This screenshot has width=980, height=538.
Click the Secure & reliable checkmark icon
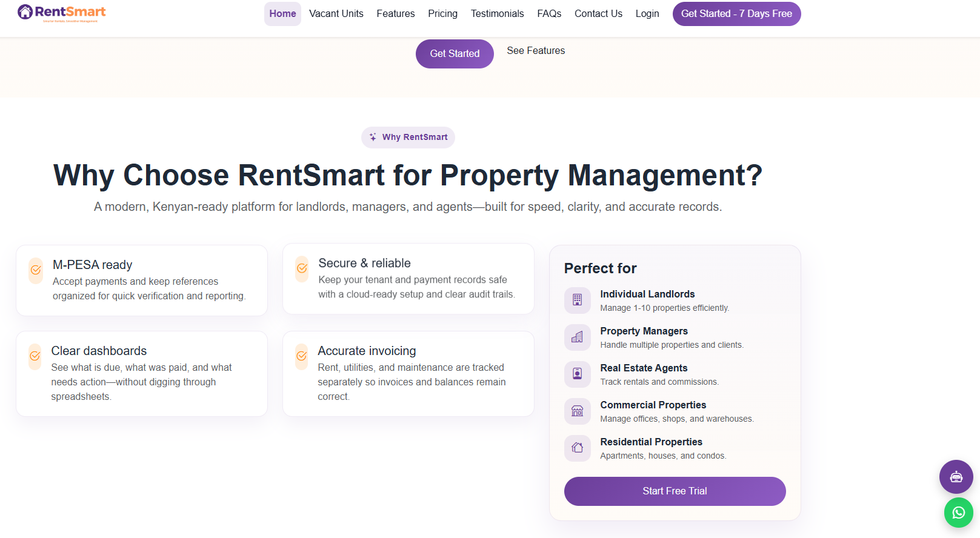click(302, 269)
